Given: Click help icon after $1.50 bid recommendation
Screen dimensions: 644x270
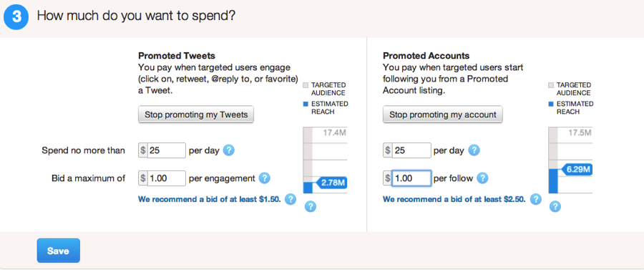Looking at the screenshot, I should pyautogui.click(x=291, y=199).
